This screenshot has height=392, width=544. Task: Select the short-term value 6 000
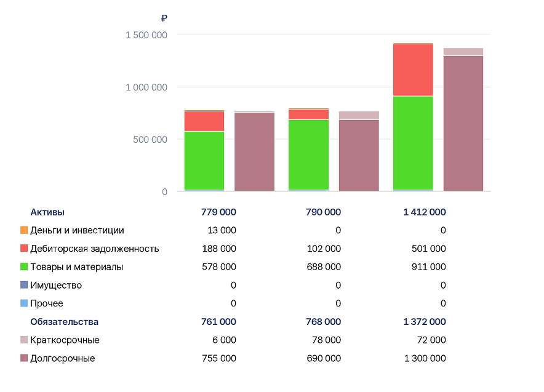[x=224, y=340]
